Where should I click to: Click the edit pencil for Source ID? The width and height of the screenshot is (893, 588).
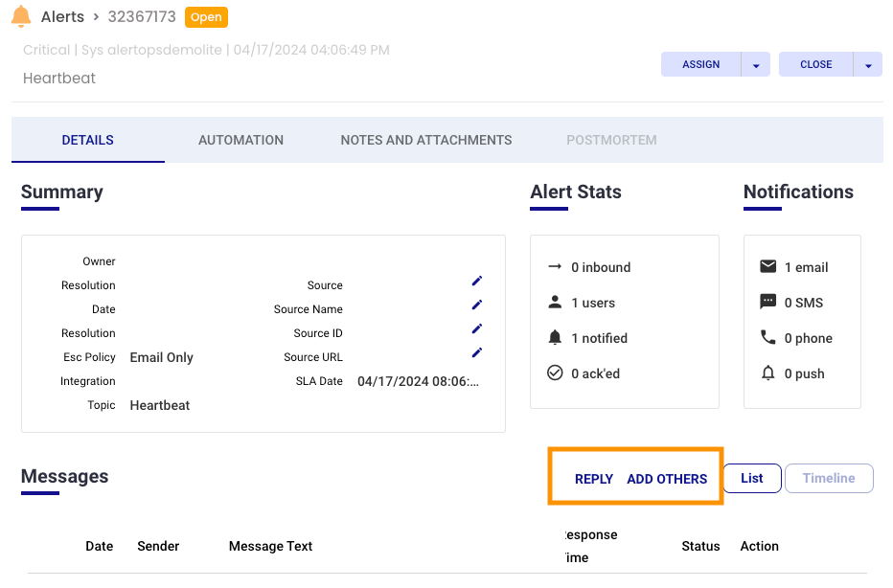tap(477, 328)
